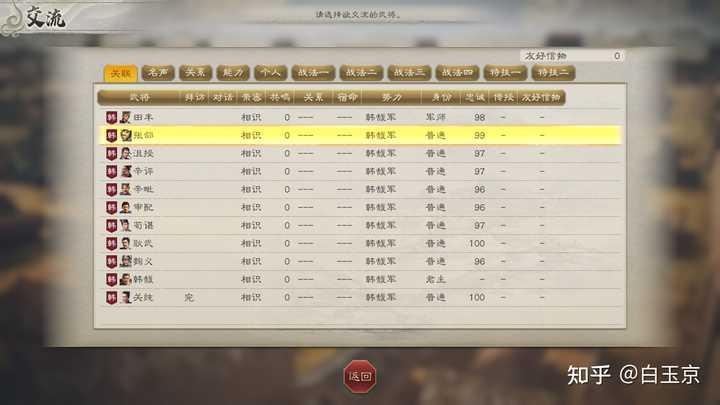Switch to the 名声 tab
720x405 pixels.
click(158, 73)
